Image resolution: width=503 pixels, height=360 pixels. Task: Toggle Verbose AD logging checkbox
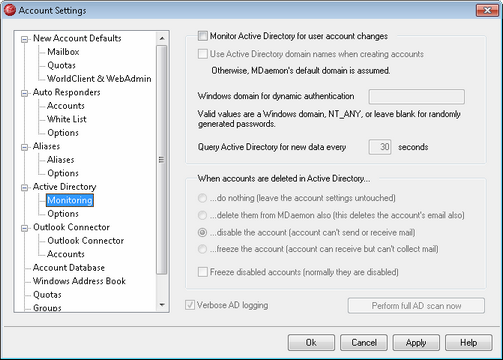point(190,305)
